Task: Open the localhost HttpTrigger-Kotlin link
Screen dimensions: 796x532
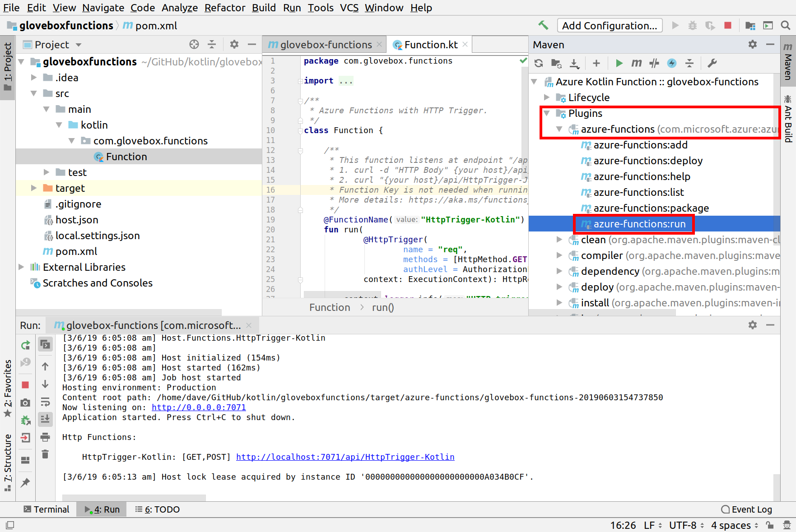Action: click(x=345, y=457)
